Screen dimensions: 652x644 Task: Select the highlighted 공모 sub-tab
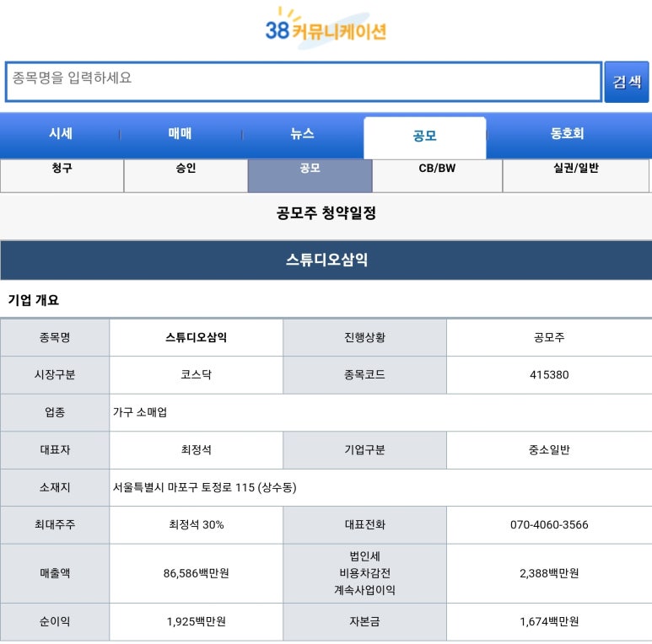tap(310, 175)
